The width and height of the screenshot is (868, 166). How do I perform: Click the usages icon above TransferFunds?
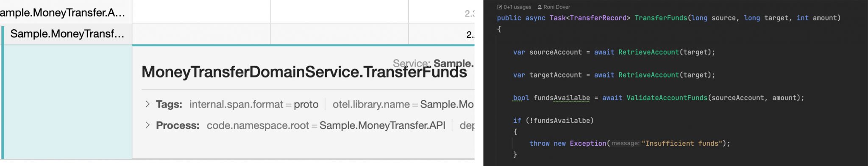500,7
